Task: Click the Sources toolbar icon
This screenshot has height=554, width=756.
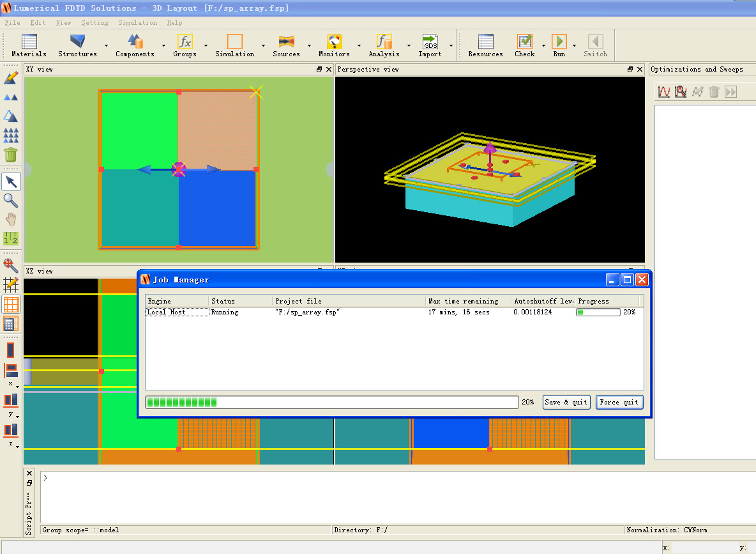Action: click(287, 42)
